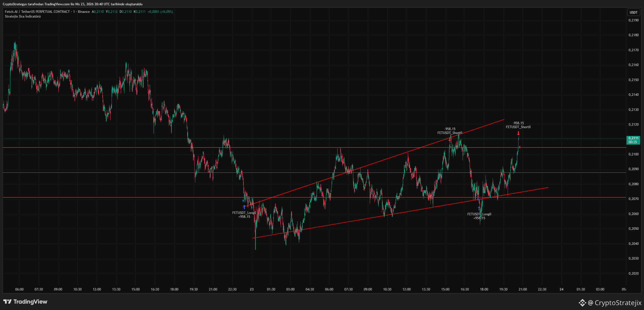Click the 0,2160 price axis label
644x310 pixels.
633,65
